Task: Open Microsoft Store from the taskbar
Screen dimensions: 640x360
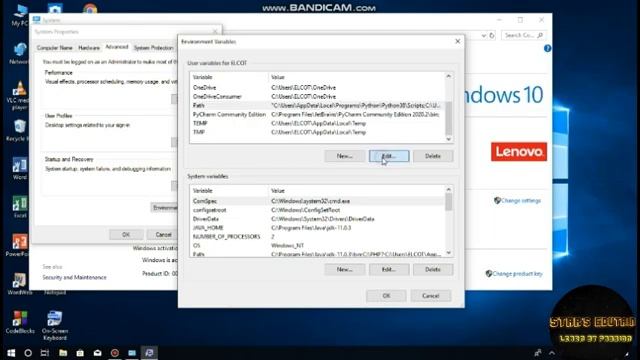Action: 80,353
